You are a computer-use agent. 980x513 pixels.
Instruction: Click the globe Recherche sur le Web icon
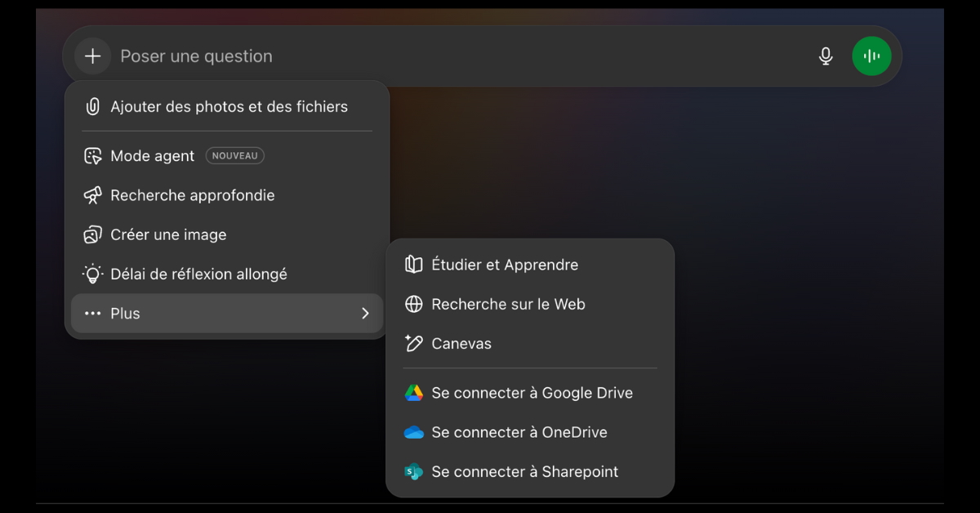pos(414,304)
